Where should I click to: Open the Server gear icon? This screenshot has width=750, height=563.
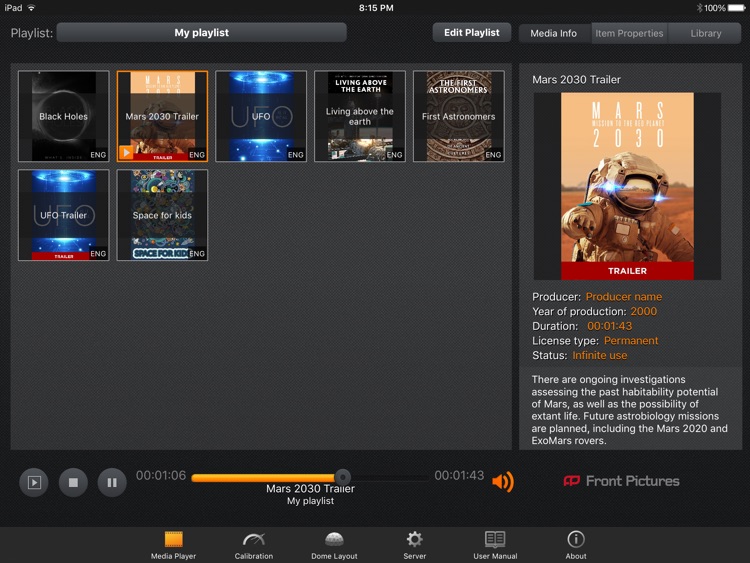coord(414,539)
